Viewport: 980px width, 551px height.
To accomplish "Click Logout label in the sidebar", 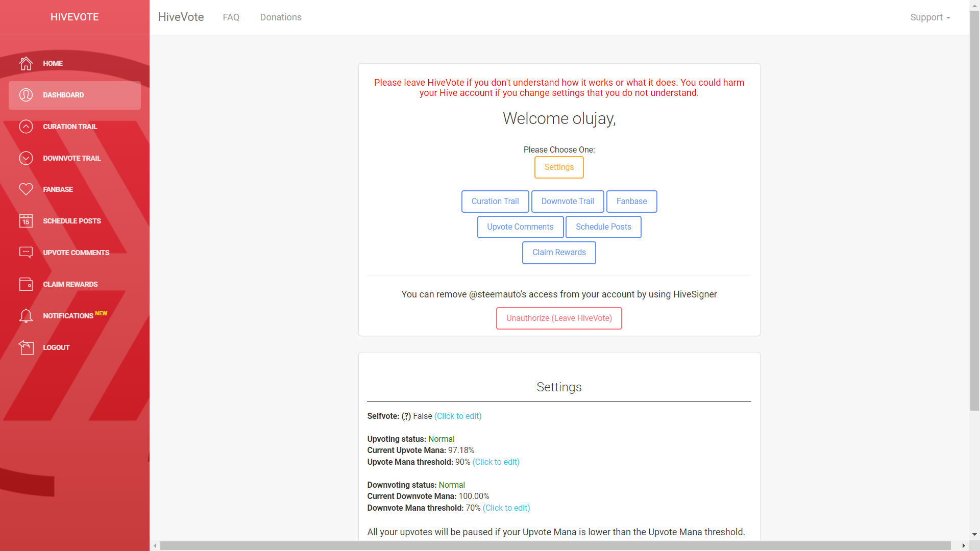I will (x=56, y=347).
